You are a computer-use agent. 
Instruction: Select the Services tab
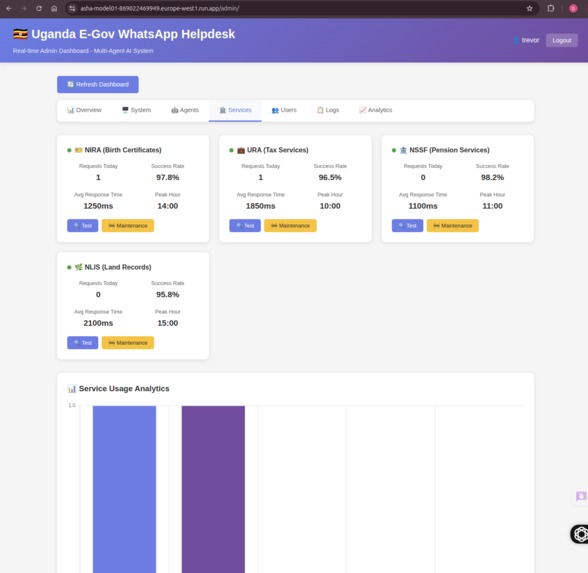point(235,110)
